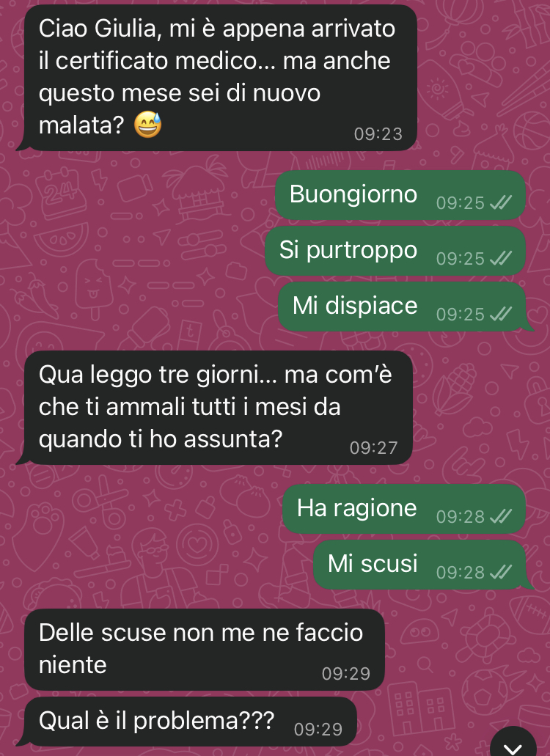The height and width of the screenshot is (756, 550).
Task: Tap the 09:28 timestamp on "Ha ragione"
Action: (461, 517)
